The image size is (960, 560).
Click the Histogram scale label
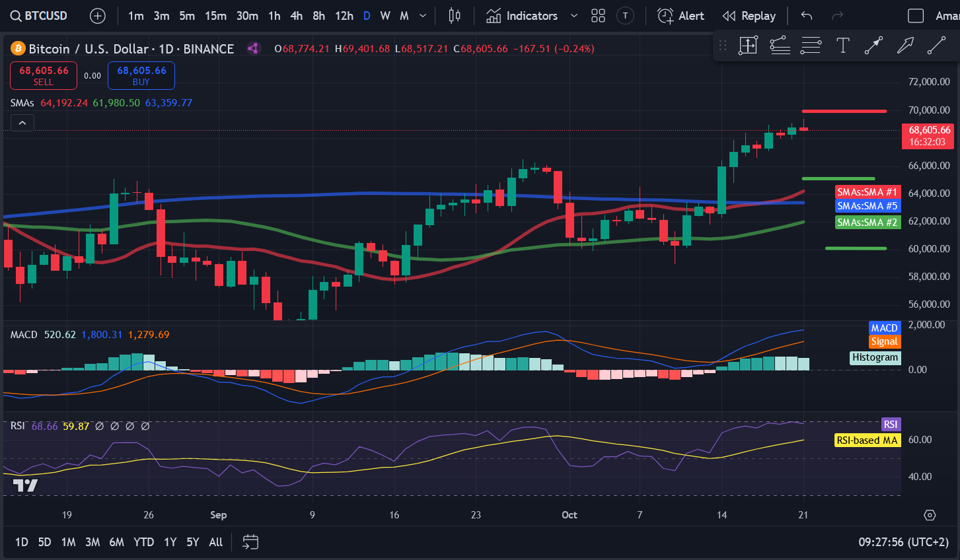[875, 357]
